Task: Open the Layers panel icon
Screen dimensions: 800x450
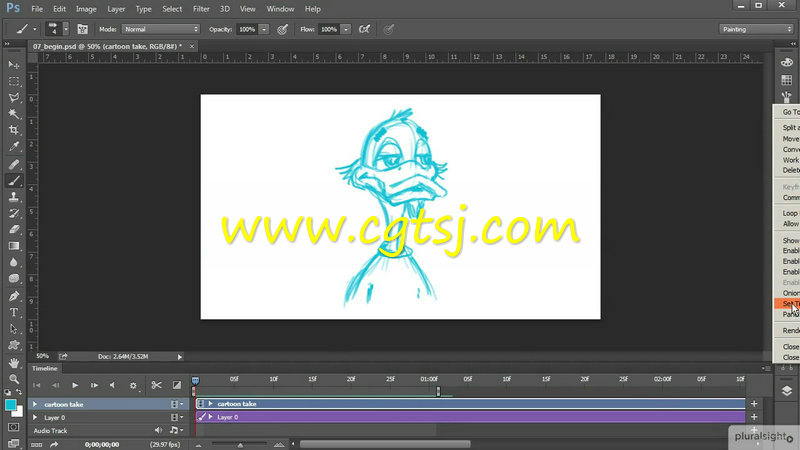Action: coord(786,391)
